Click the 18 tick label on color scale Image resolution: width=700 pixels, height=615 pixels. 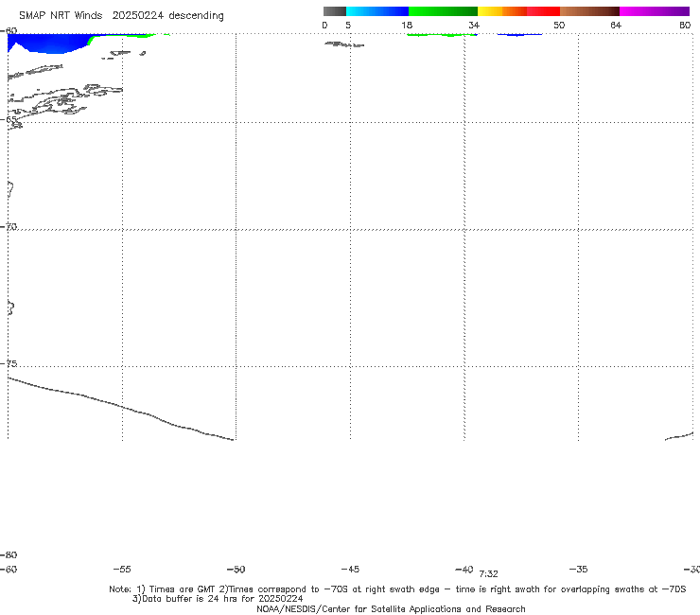coord(407,26)
